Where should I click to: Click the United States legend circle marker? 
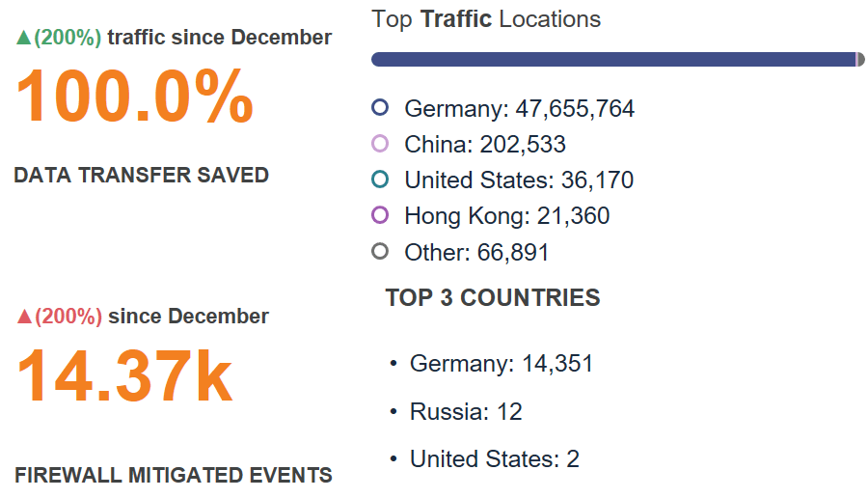tap(380, 180)
